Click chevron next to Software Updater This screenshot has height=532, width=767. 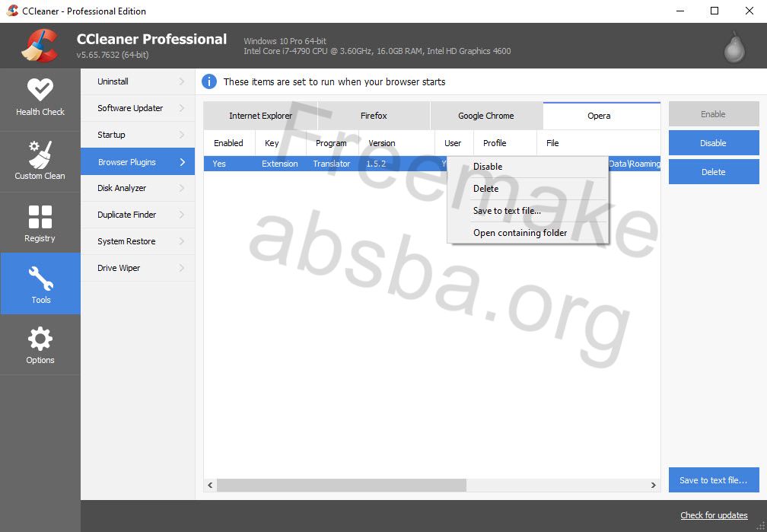pos(182,108)
